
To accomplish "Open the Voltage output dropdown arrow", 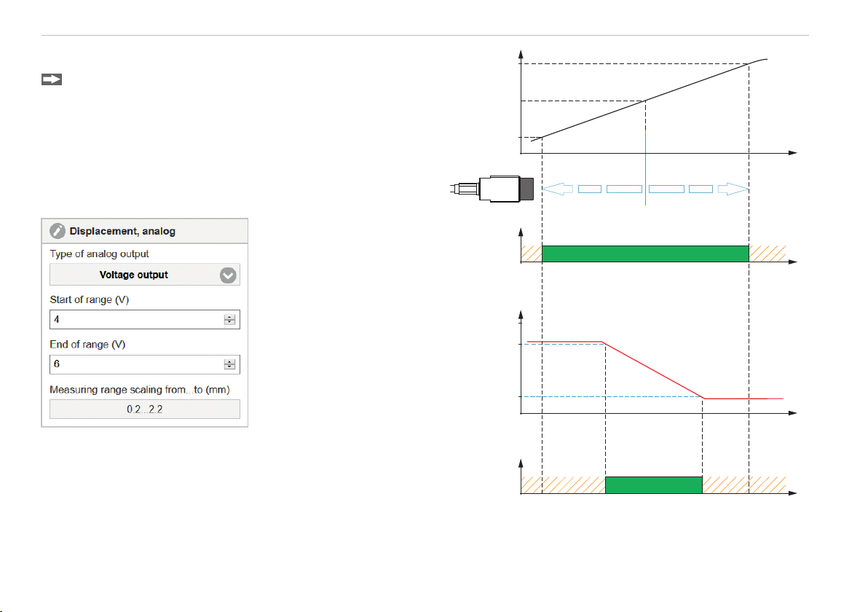I will point(228,275).
